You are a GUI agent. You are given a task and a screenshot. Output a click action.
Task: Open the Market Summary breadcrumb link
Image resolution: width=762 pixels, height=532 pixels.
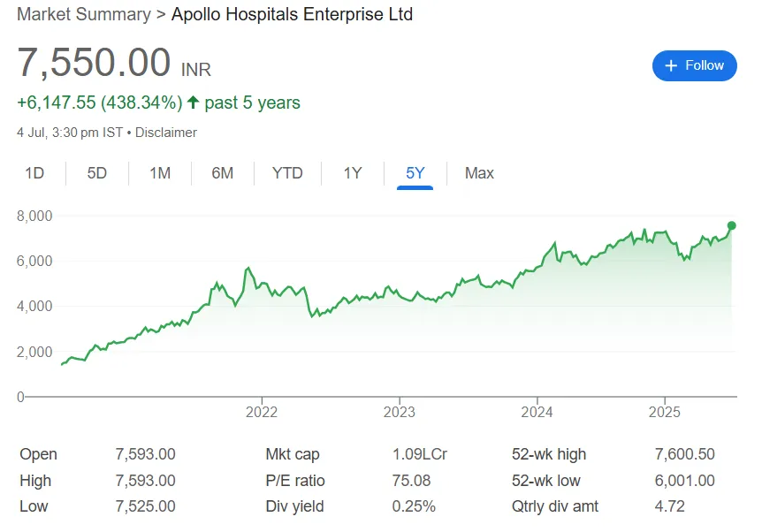[x=83, y=14]
